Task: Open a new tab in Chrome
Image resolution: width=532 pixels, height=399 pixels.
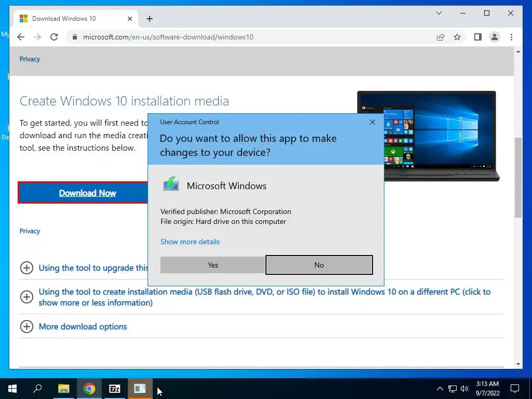Action: 149,19
